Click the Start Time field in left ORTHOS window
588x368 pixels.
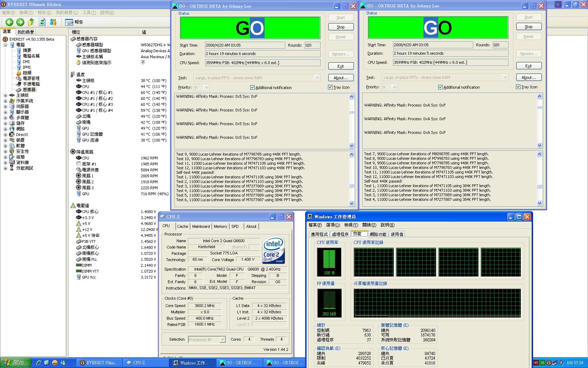(245, 45)
